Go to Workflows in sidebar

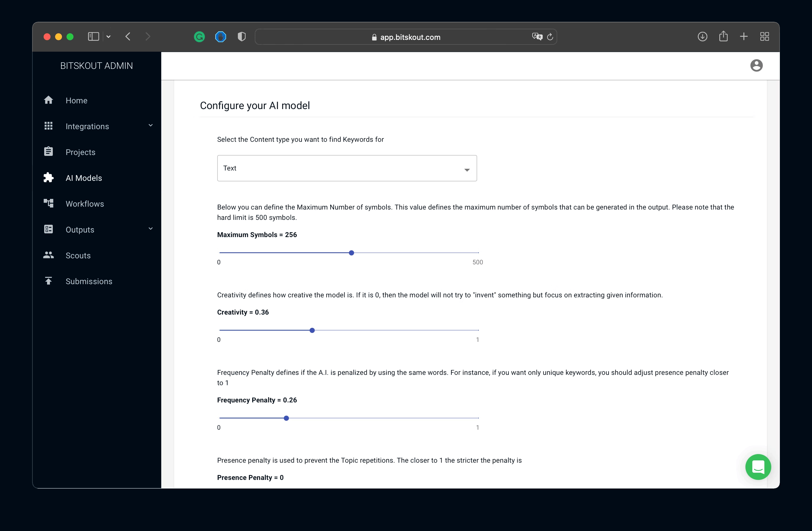(85, 204)
